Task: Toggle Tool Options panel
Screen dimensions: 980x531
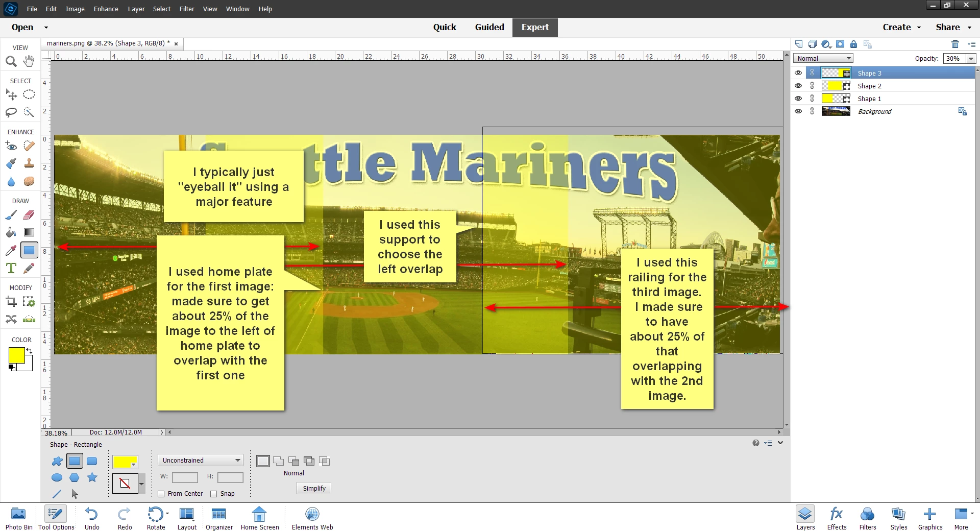Action: [56, 518]
